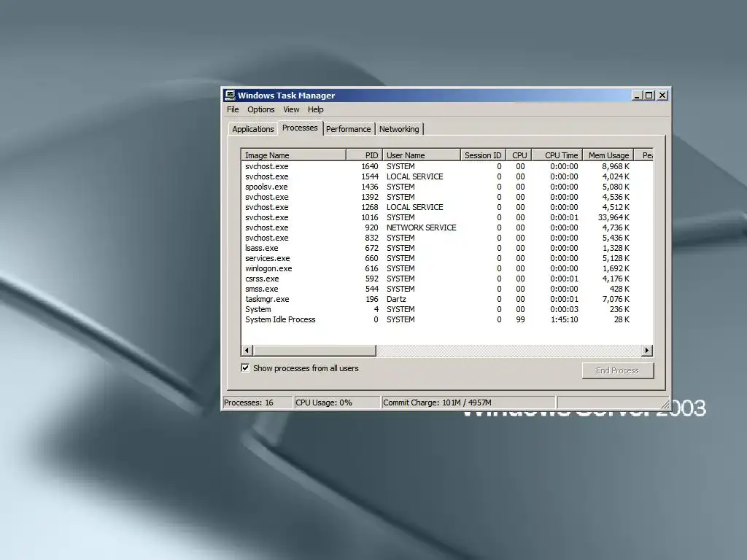Screen dimensions: 747x560
Task: Open the View menu
Action: pyautogui.click(x=291, y=109)
